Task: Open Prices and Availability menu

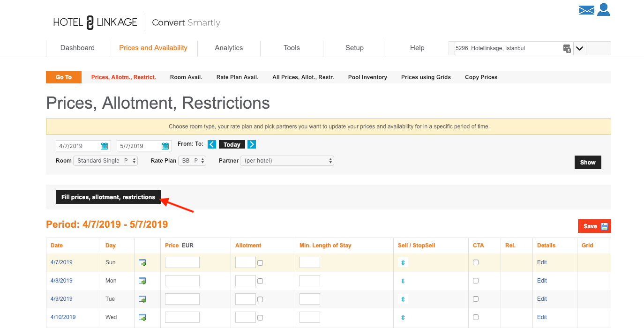Action: pos(153,48)
